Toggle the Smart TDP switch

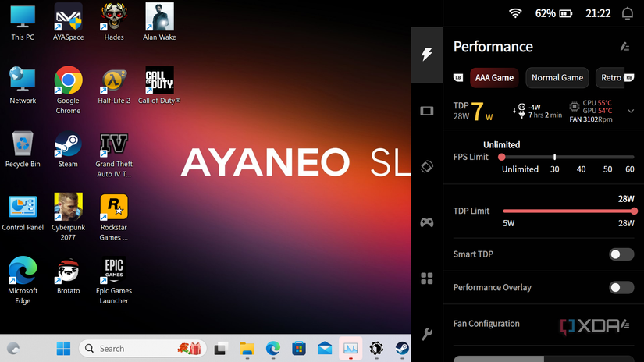[x=621, y=254]
